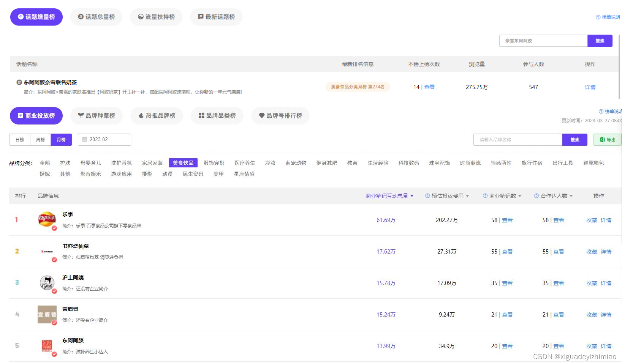Open 宜盾普 brand logo
The image size is (622, 364).
[x=47, y=314]
